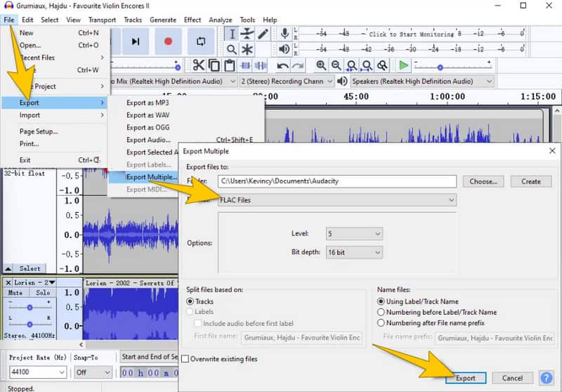Select the Selection (I-beam) tool
This screenshot has width=562, height=392.
pos(232,34)
